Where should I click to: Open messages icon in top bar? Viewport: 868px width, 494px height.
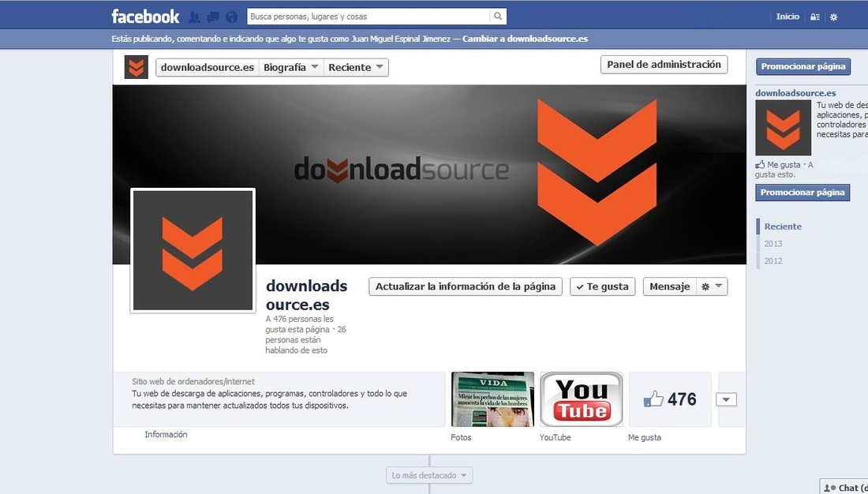point(212,17)
